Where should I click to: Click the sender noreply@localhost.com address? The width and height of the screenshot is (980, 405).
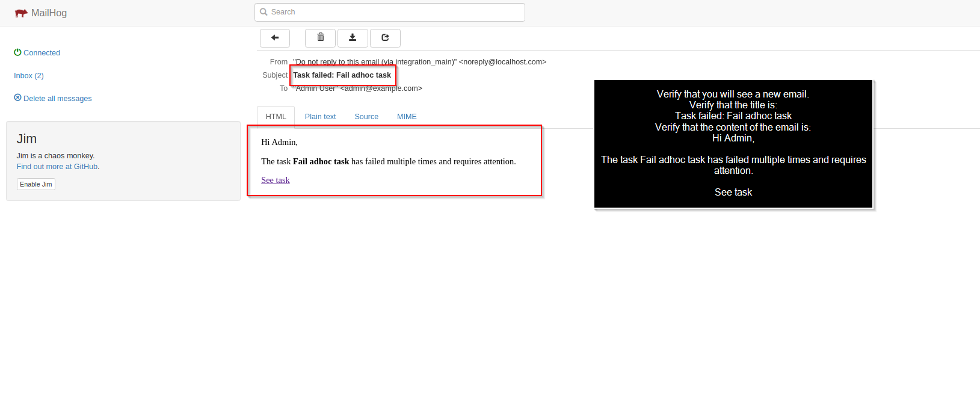click(503, 62)
